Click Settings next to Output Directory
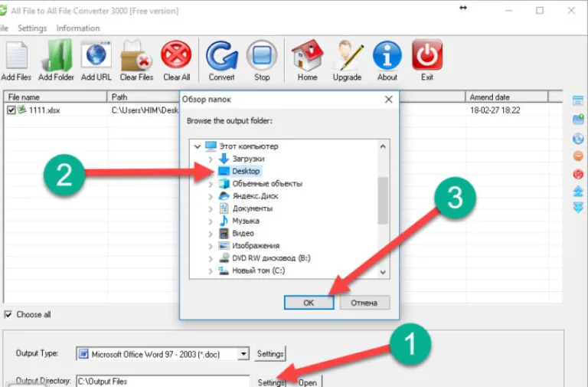The image size is (588, 387). click(x=271, y=382)
